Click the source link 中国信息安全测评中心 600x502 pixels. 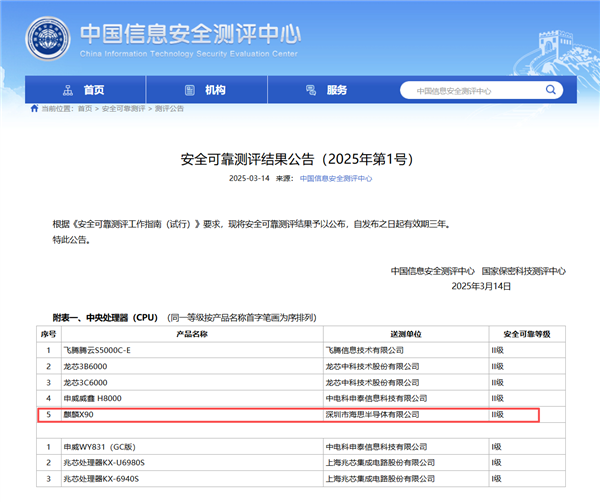[336, 178]
